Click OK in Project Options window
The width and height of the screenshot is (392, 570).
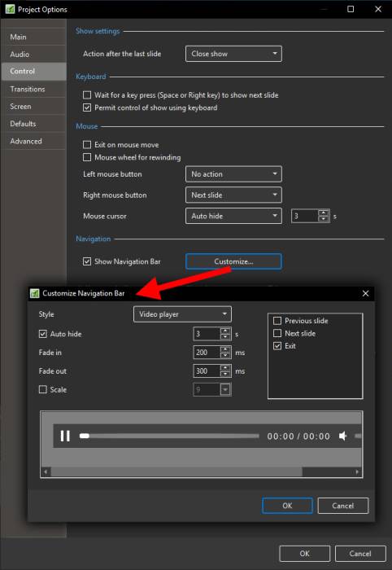(x=304, y=553)
